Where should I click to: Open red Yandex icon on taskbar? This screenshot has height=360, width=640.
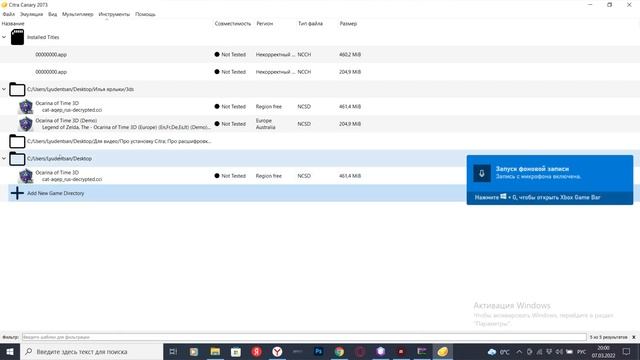pos(256,351)
